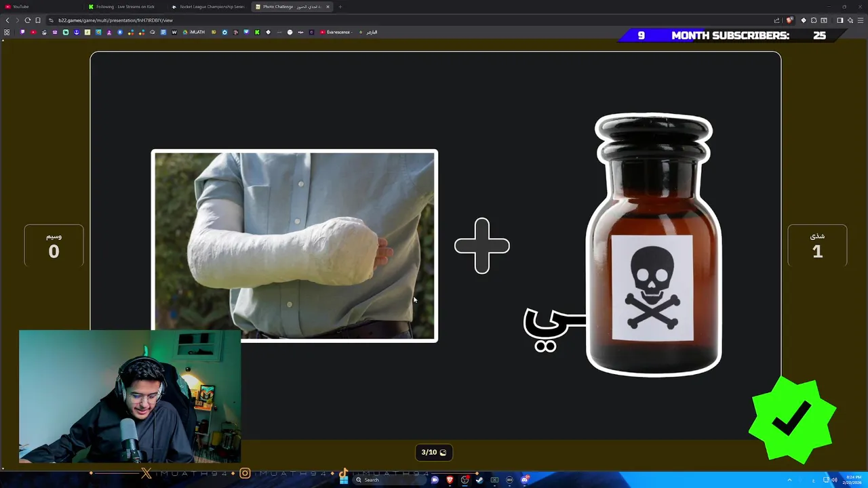Screen dimensions: 868x488
Task: Reload the b22.games page
Action: [28, 20]
